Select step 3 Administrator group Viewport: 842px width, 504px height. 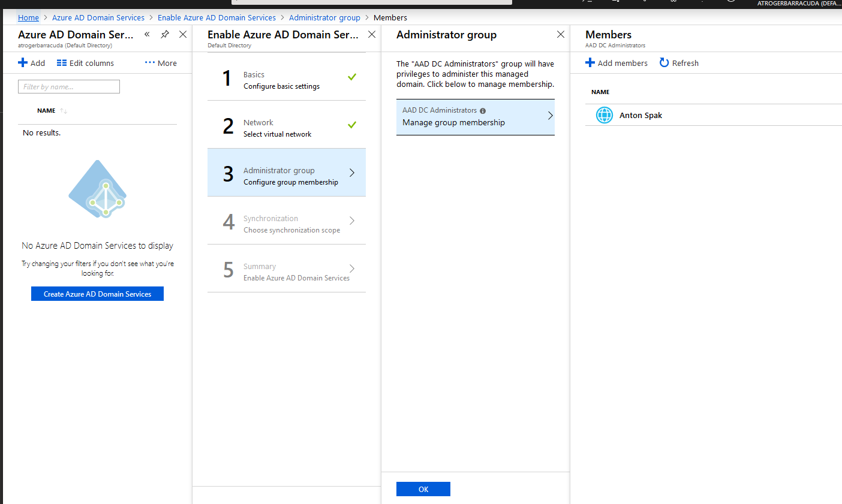tap(287, 173)
